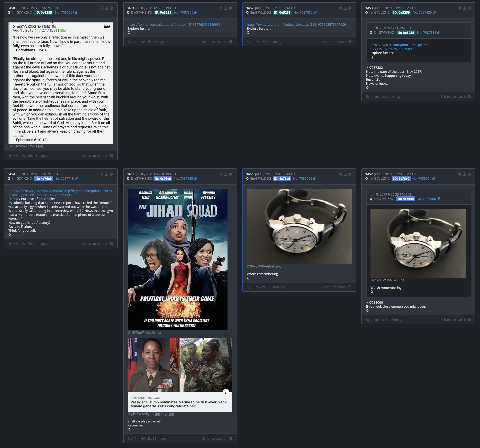This screenshot has width=480, height=448.
Task: Open the abcnews Epstein contractor article link
Action: 61,193
